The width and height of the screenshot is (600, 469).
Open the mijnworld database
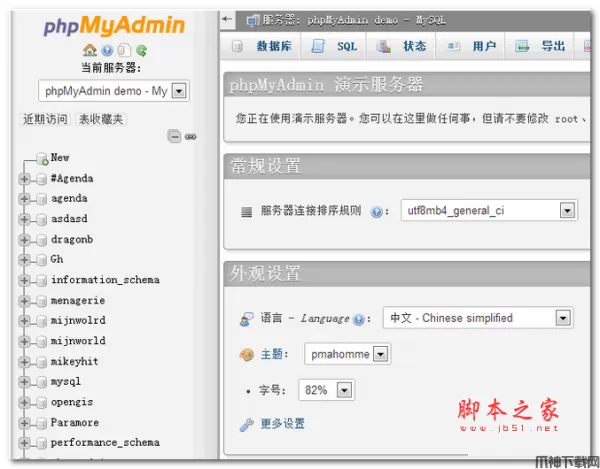[x=78, y=341]
